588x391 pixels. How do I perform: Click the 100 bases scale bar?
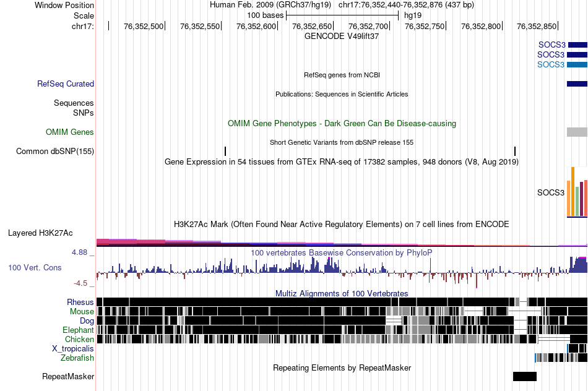[342, 15]
